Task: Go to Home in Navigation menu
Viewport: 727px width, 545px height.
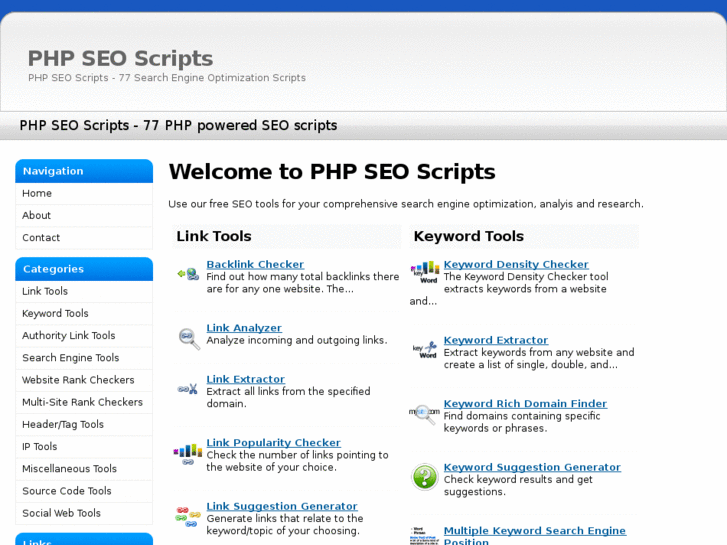Action: coord(84,193)
